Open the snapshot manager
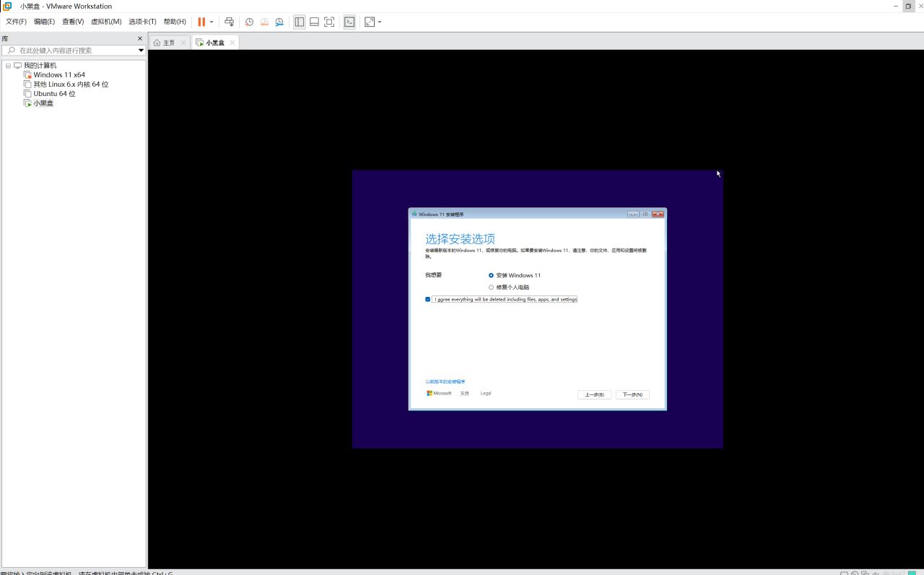This screenshot has height=575, width=924. point(279,22)
